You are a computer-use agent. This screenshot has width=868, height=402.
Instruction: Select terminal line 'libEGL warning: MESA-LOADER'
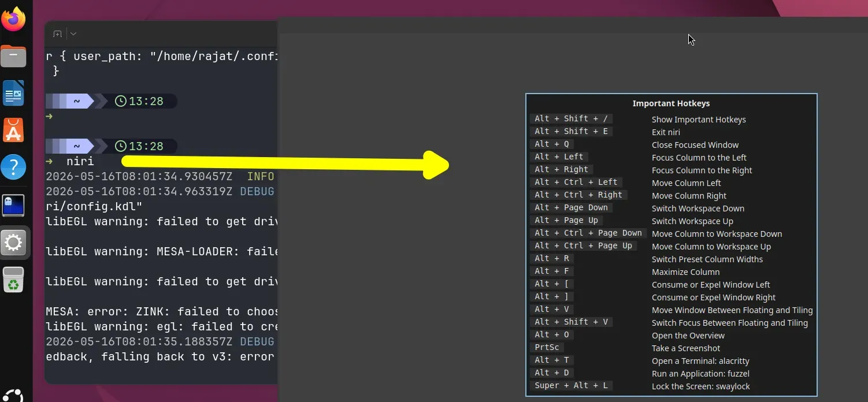(x=162, y=251)
